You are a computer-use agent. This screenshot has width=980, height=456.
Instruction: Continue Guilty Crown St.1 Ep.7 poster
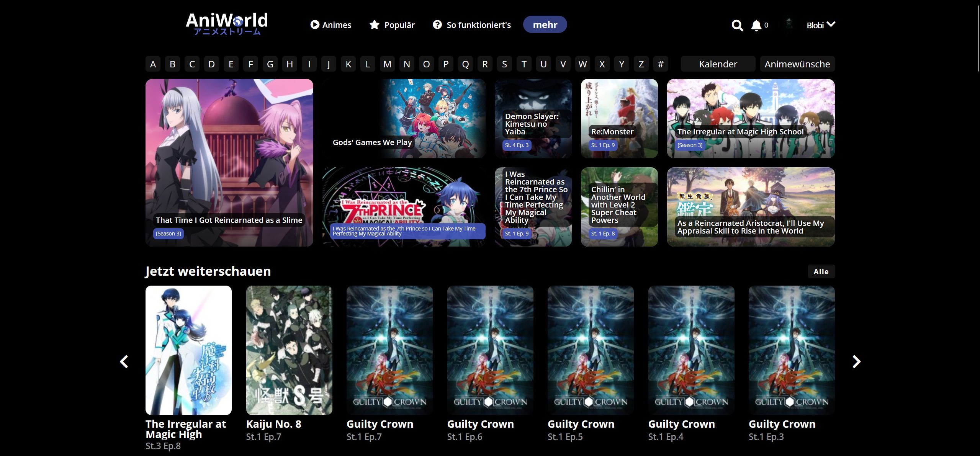tap(389, 350)
